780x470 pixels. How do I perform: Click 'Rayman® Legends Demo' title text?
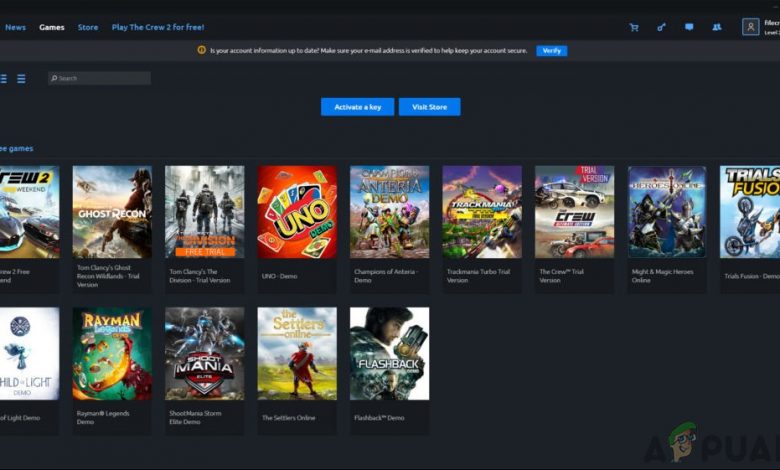tap(103, 417)
